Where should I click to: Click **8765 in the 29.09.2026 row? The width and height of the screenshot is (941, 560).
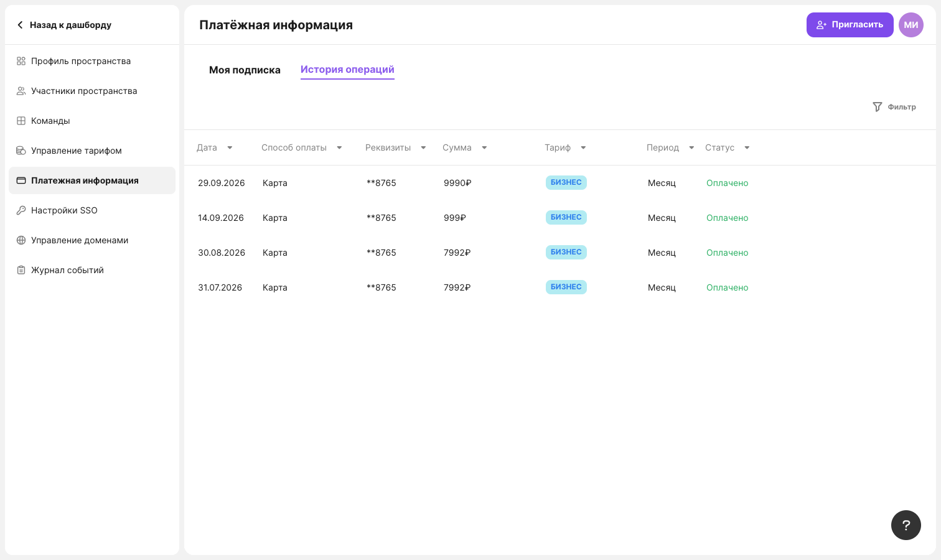(382, 183)
